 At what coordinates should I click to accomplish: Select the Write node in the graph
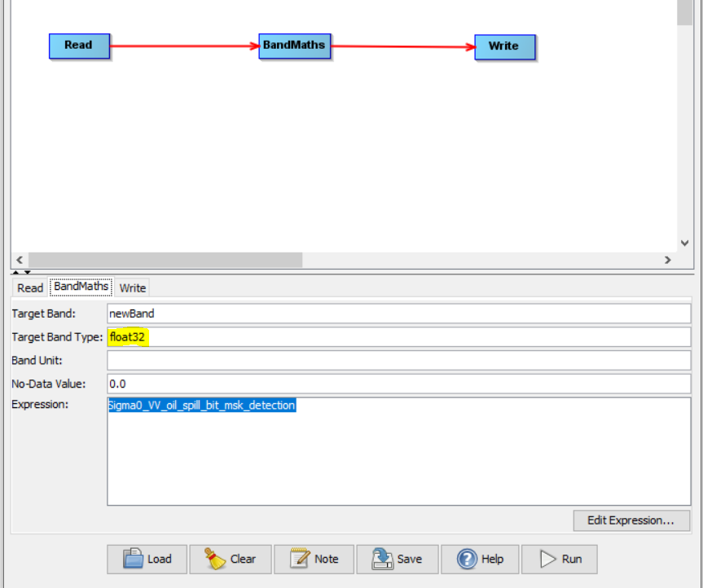tap(505, 46)
